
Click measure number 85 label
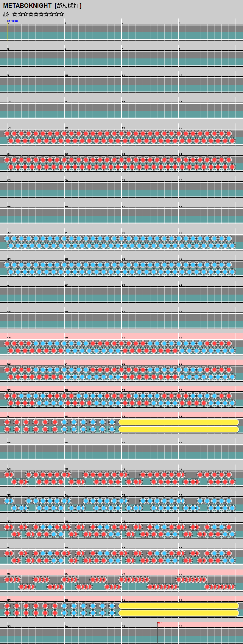point(9,574)
